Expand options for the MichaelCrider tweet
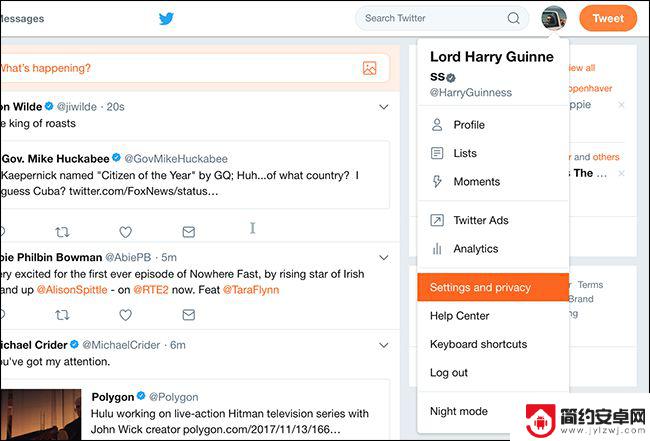The height and width of the screenshot is (441, 650). tap(384, 345)
